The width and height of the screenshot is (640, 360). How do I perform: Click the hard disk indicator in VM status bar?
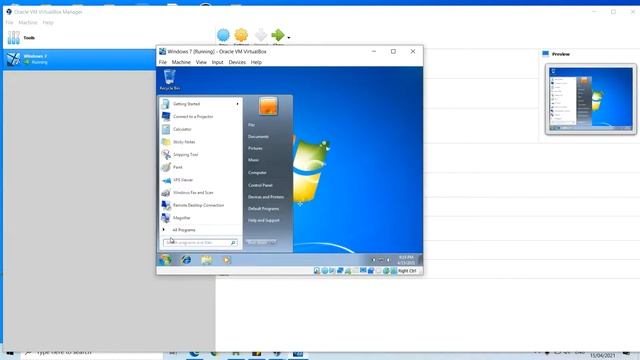click(x=317, y=271)
